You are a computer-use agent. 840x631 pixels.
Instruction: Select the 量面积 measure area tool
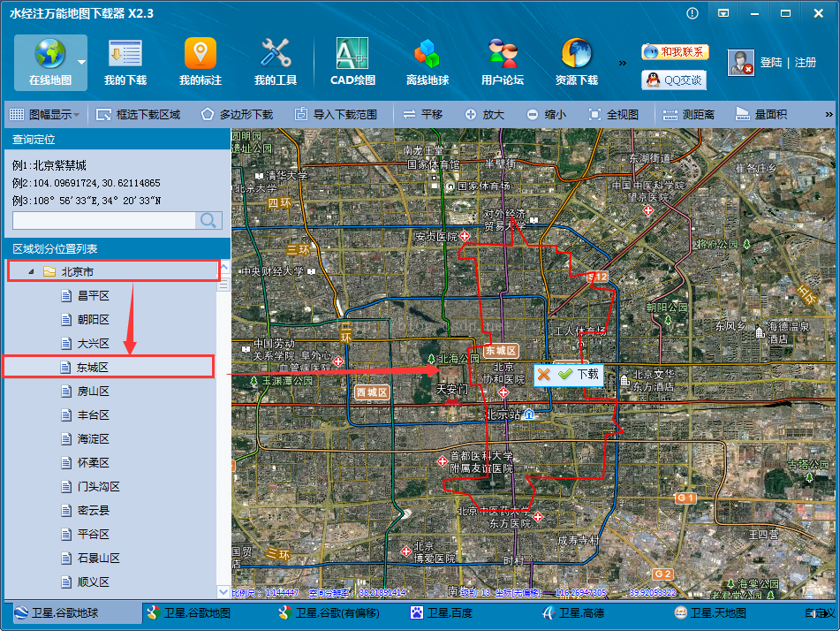[761, 114]
